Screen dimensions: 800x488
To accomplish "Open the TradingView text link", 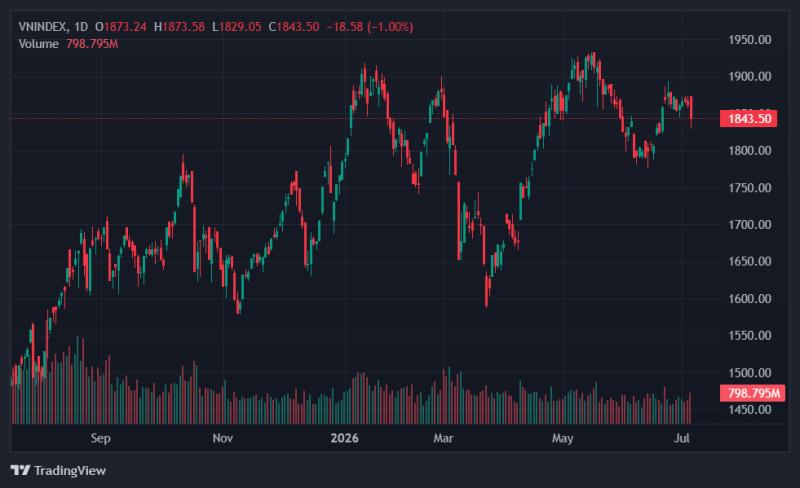I will [70, 471].
